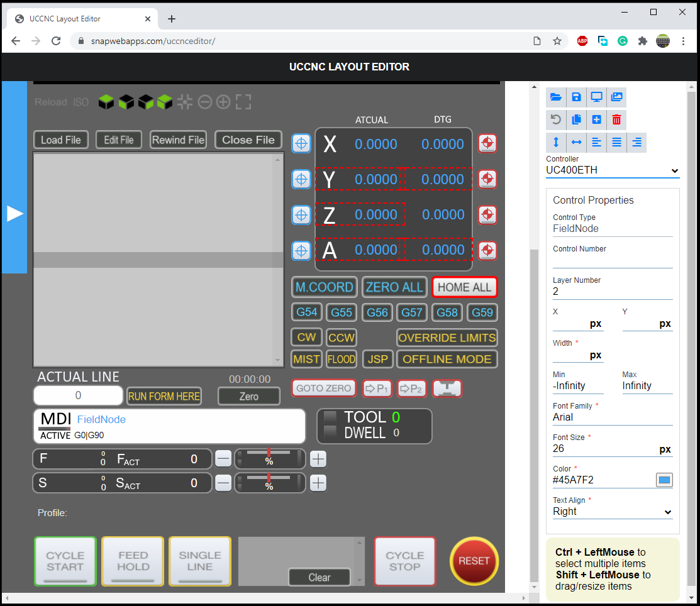Toggle the SINGLE LINE button
This screenshot has height=606, width=700.
(x=200, y=561)
